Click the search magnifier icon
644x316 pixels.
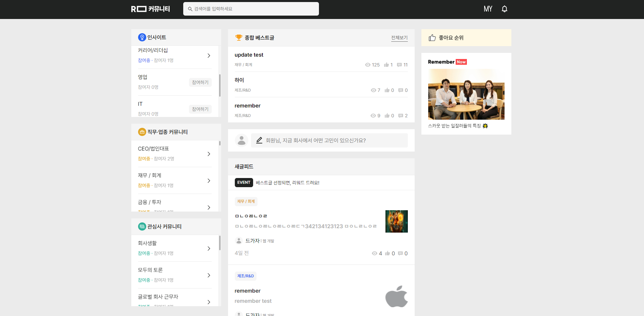click(190, 9)
